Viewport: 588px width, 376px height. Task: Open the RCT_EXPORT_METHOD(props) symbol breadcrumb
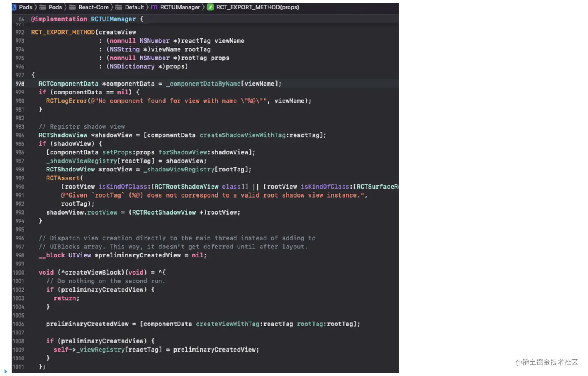(258, 7)
